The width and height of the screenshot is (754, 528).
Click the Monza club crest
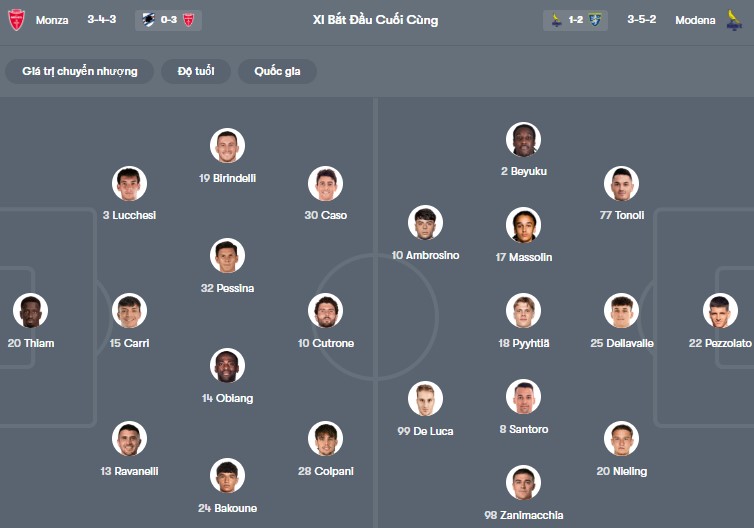(x=16, y=20)
